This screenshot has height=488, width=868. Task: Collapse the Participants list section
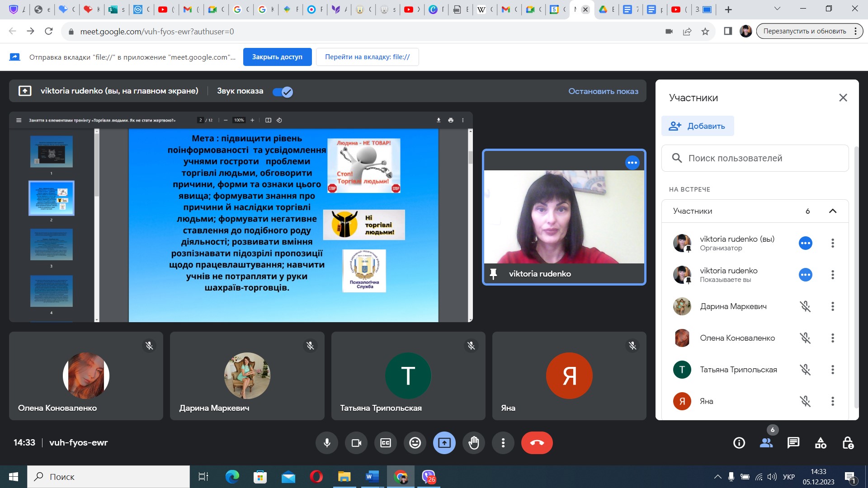[x=833, y=211]
